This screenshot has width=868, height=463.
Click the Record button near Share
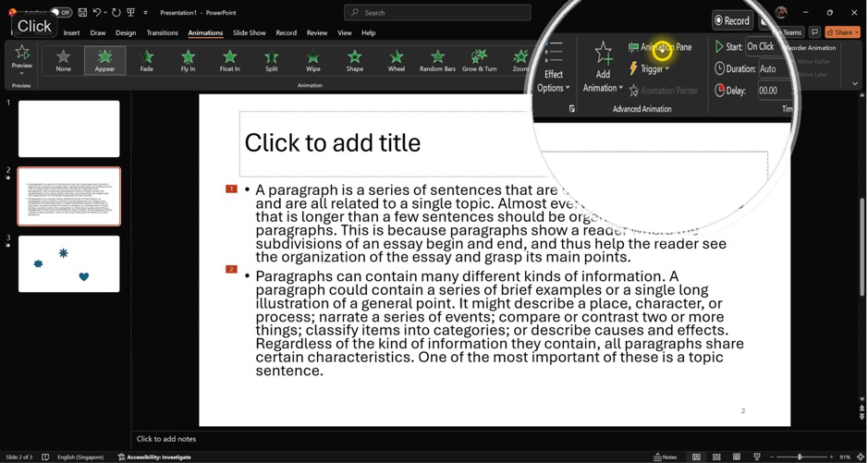[x=732, y=20]
